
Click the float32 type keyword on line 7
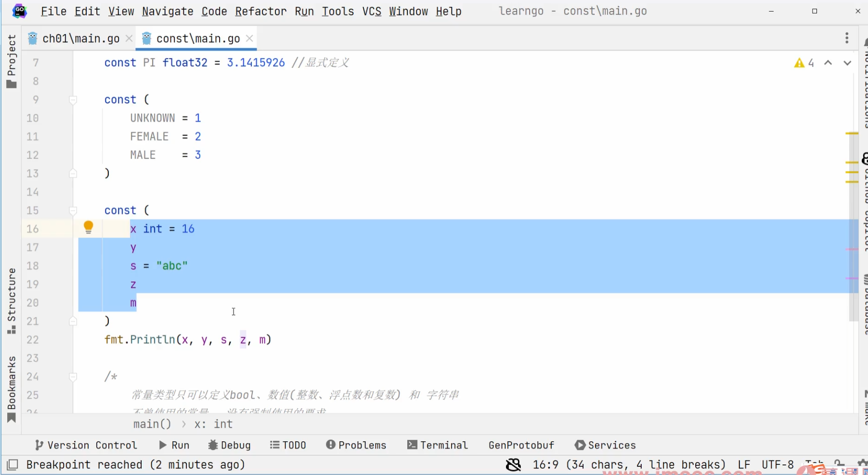pos(185,63)
